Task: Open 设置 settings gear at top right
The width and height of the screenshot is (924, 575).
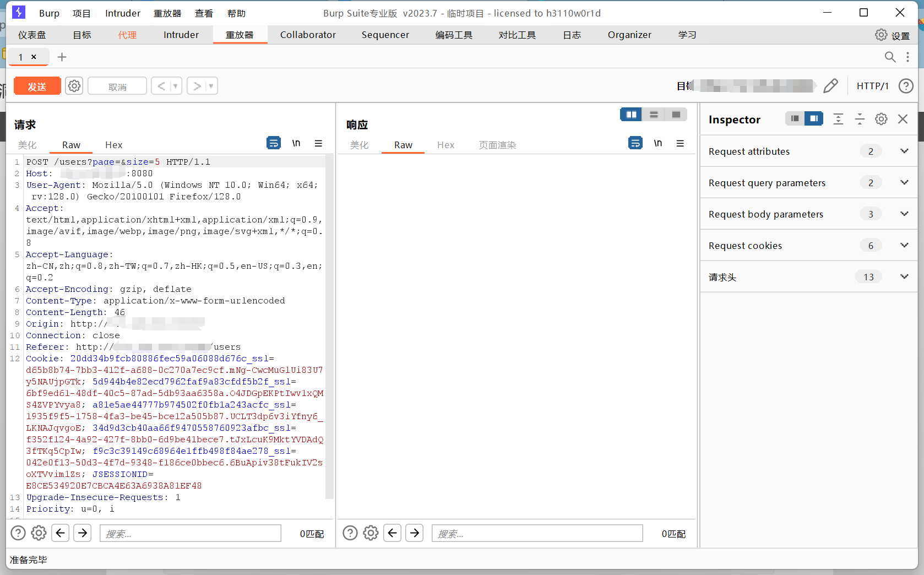Action: click(x=892, y=35)
